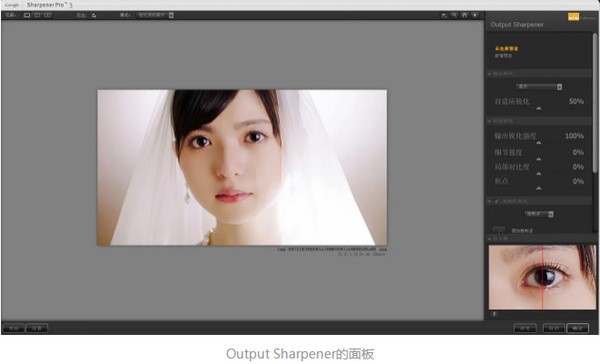Image resolution: width=600 pixels, height=364 pixels.
Task: Click the zoom magnifier icon
Action: pos(454,15)
